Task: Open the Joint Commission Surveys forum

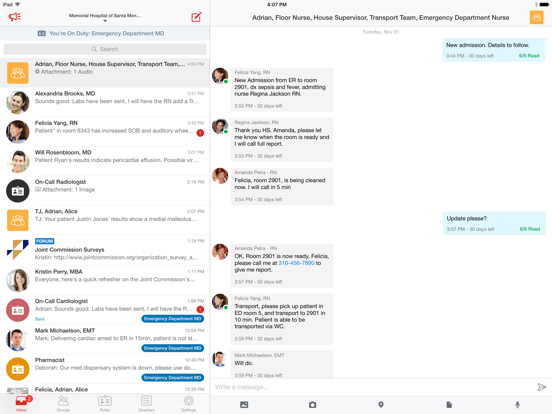Action: coord(105,250)
